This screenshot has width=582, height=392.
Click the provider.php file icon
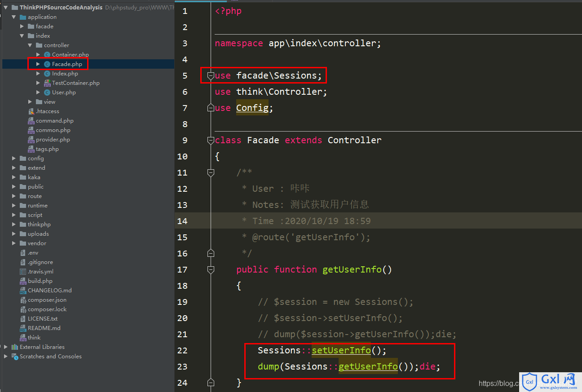coord(31,140)
